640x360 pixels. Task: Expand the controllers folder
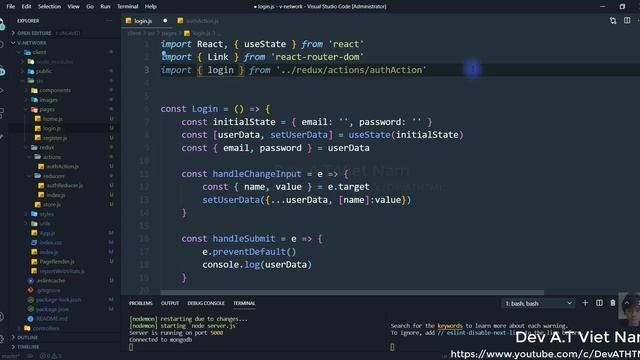46,328
